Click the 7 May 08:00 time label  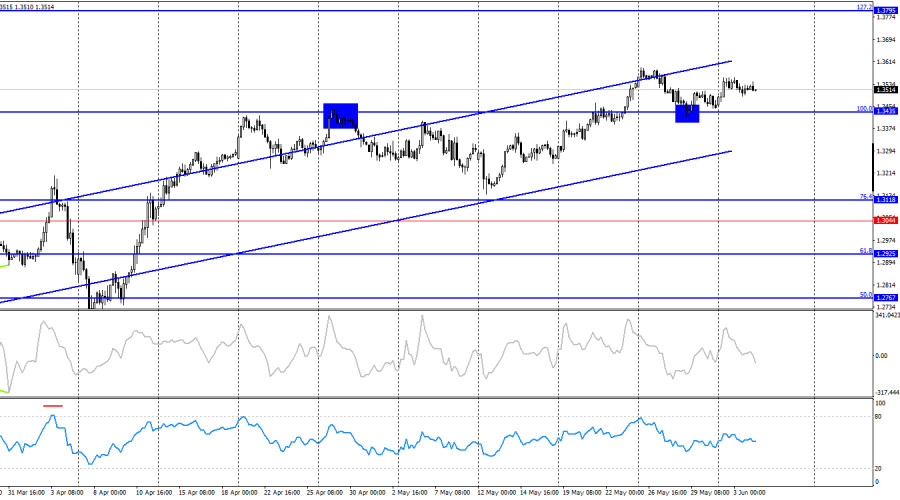coord(453,493)
